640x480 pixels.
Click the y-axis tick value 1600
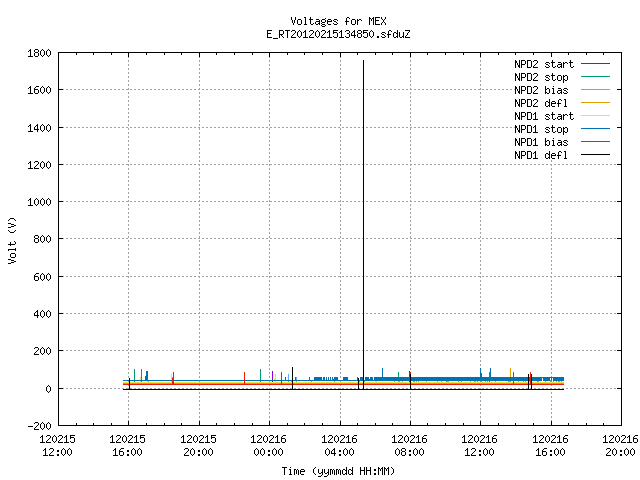point(39,90)
